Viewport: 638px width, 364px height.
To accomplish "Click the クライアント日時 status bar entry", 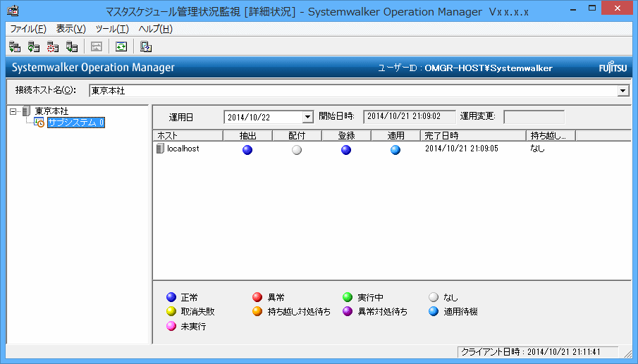I will (x=538, y=352).
